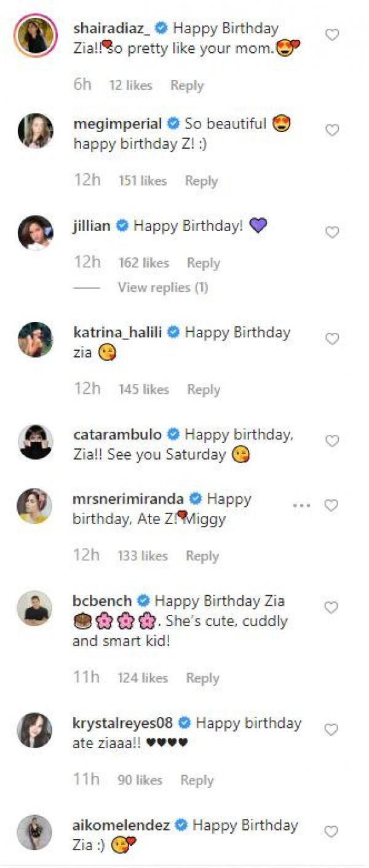Like aikomelendez's Happy Birthday Zia comment

[x=332, y=832]
